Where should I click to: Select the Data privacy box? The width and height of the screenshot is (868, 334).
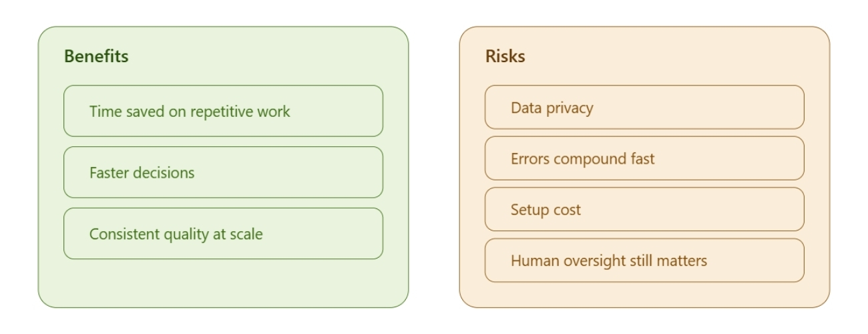(644, 107)
